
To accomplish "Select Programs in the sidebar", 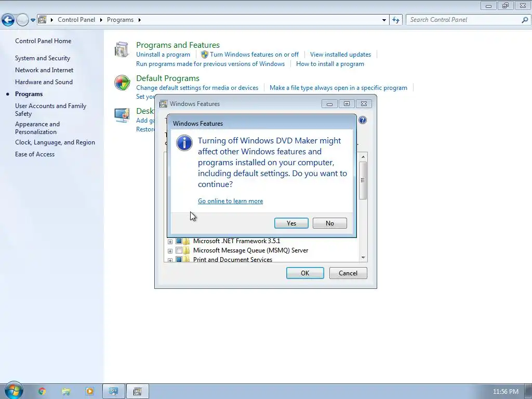I will pos(29,94).
